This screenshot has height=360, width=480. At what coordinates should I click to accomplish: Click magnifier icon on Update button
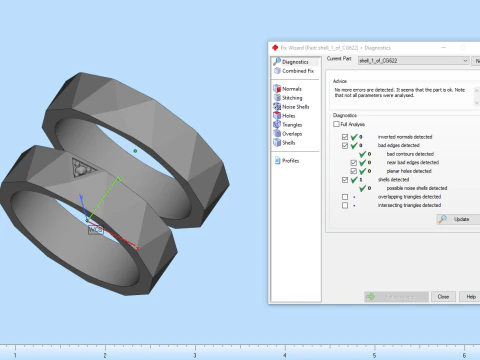point(442,219)
